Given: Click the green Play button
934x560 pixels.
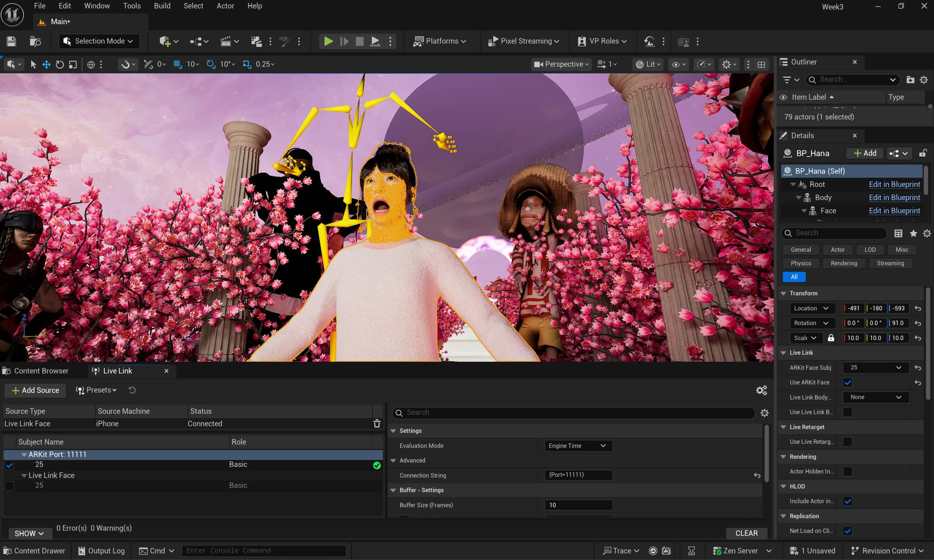Looking at the screenshot, I should 328,41.
